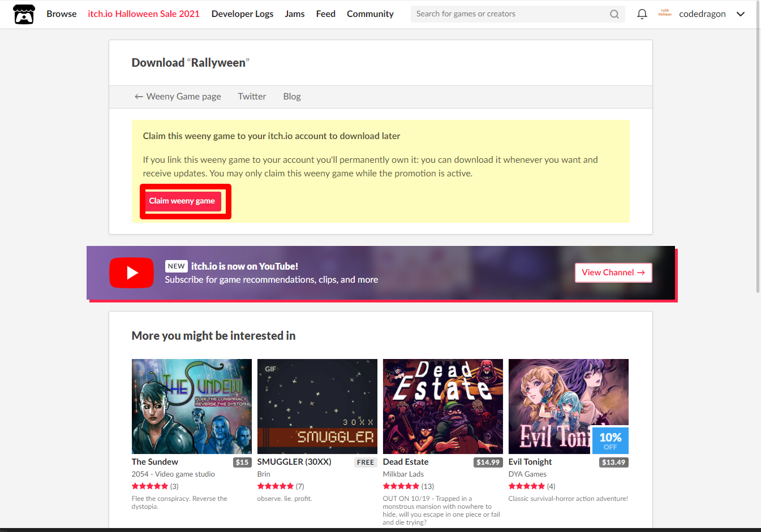The image size is (761, 532).
Task: Click Dead Estate title link
Action: (x=406, y=462)
